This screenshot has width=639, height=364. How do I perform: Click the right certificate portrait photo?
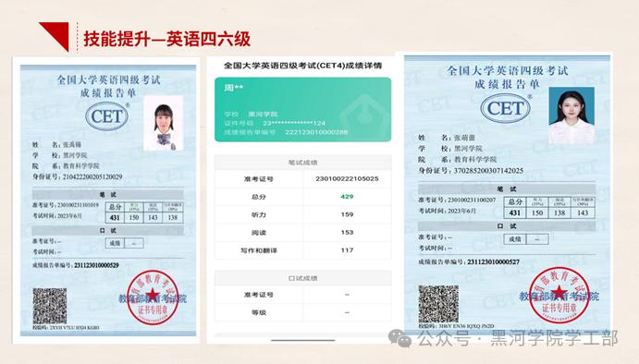(571, 115)
